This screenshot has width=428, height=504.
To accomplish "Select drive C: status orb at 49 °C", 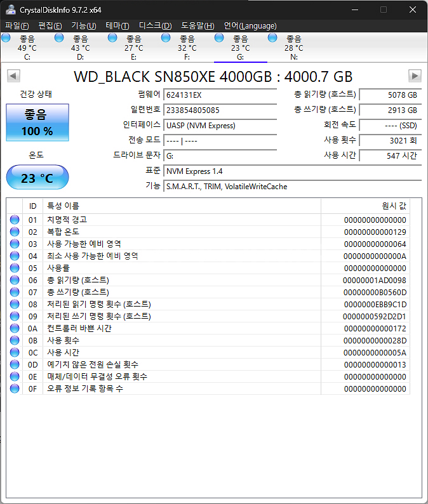I will click(x=6, y=39).
